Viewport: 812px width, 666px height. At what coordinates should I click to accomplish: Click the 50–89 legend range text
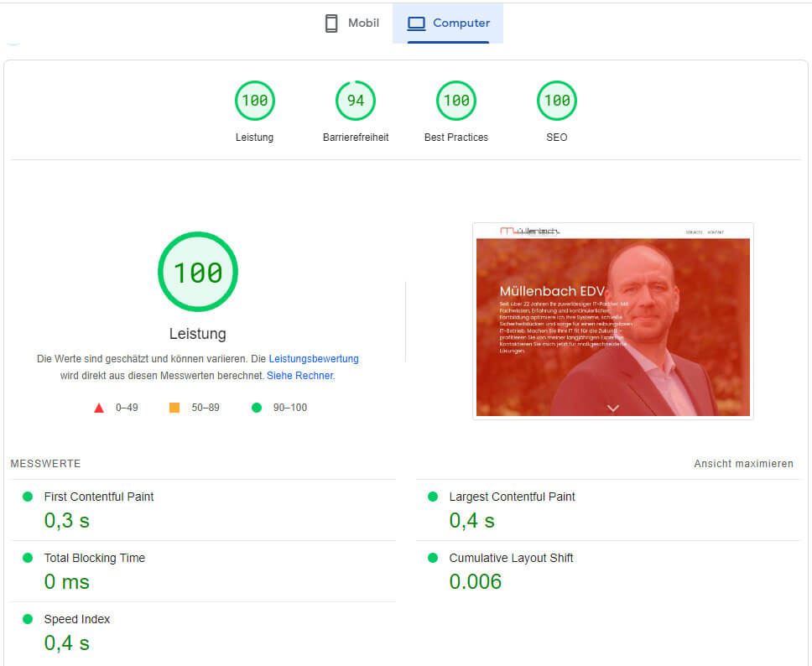(206, 408)
